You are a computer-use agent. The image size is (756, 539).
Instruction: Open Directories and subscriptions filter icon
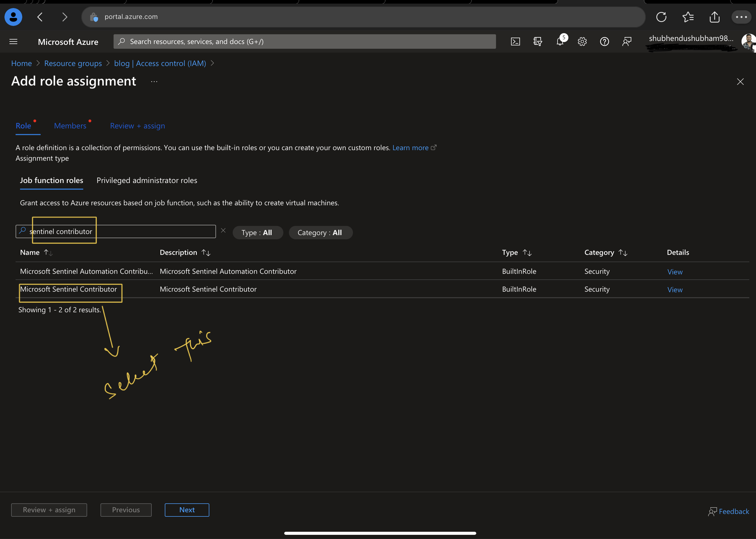click(537, 42)
